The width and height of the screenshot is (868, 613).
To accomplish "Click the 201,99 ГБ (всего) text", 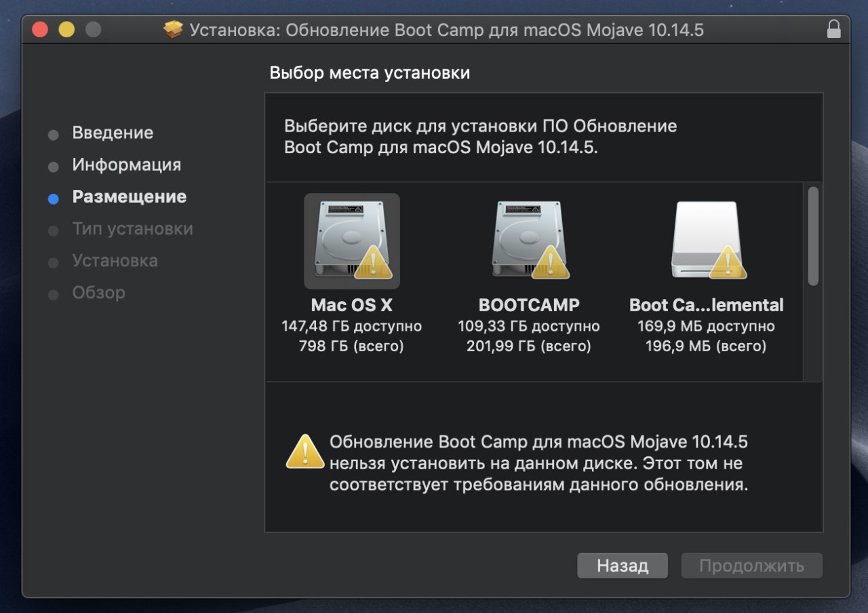I will coord(529,347).
